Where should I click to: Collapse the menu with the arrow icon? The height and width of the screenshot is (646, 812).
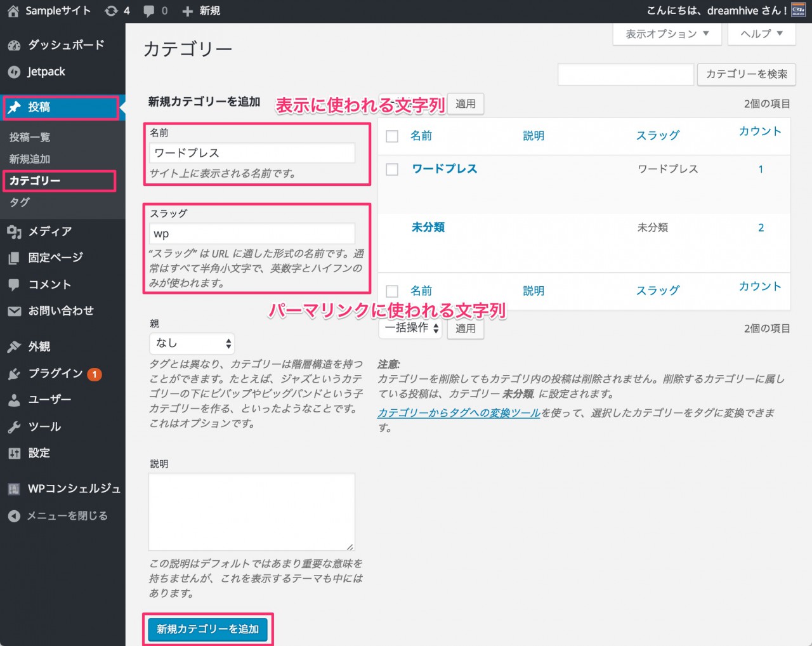coord(14,516)
